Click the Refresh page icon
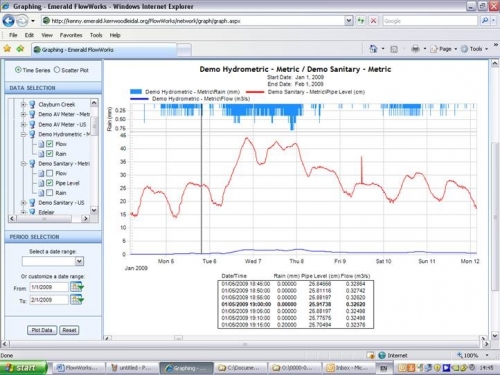 pyautogui.click(x=361, y=21)
